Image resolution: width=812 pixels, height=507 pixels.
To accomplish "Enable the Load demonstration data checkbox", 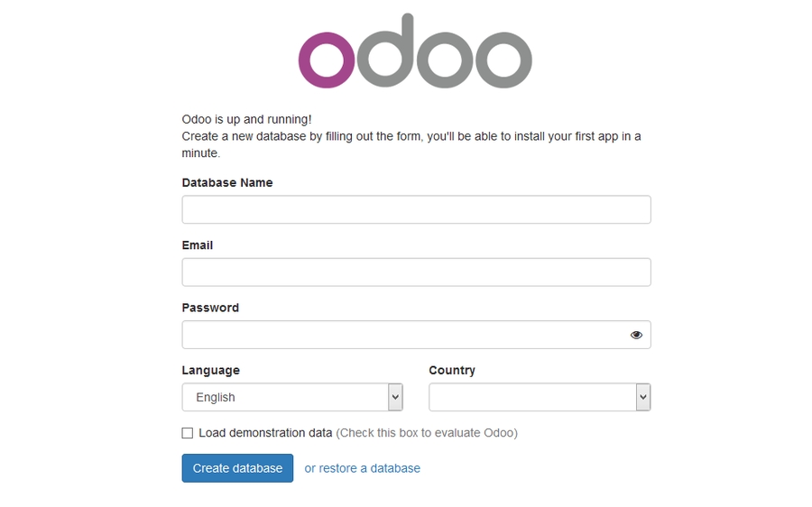I will pos(188,433).
